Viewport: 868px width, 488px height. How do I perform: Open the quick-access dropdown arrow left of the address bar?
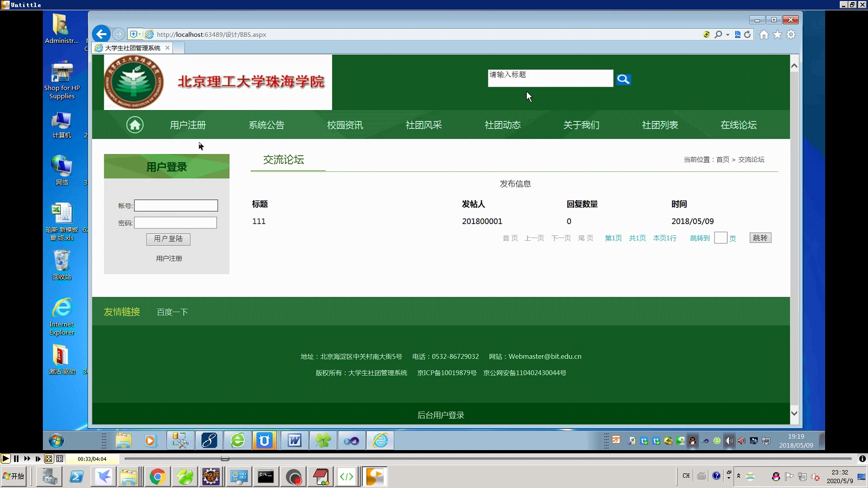[x=139, y=34]
